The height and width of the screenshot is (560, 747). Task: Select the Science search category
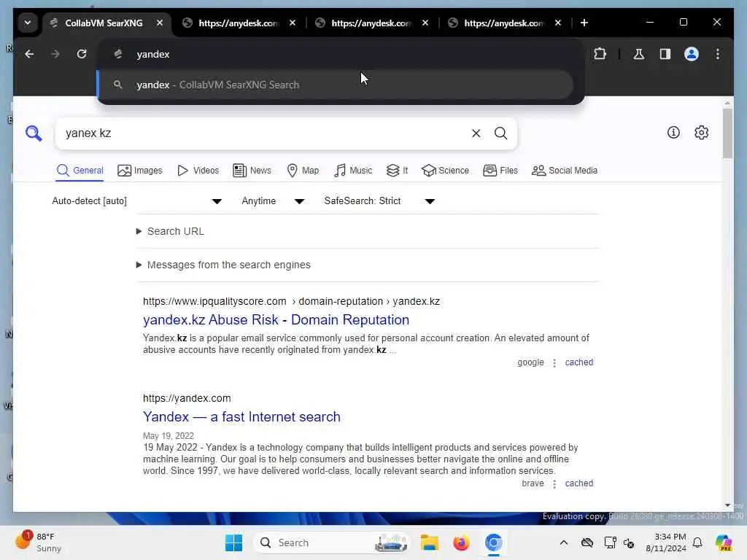(x=446, y=171)
